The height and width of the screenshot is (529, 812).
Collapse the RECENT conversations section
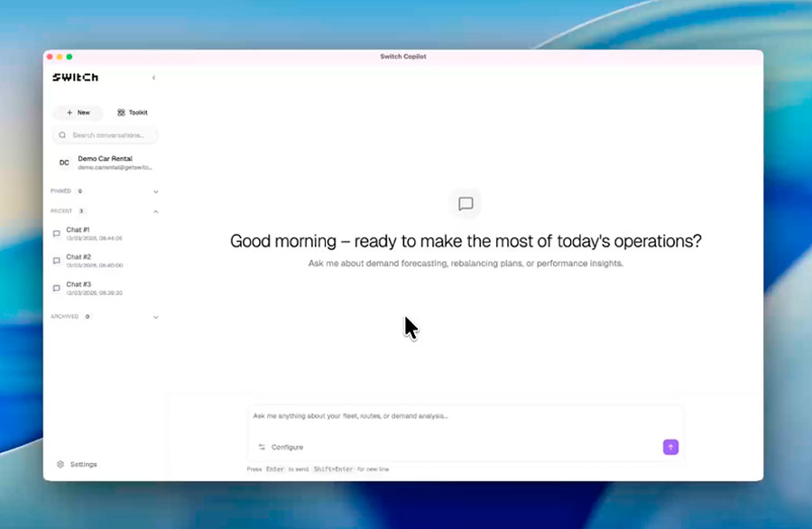tap(155, 210)
